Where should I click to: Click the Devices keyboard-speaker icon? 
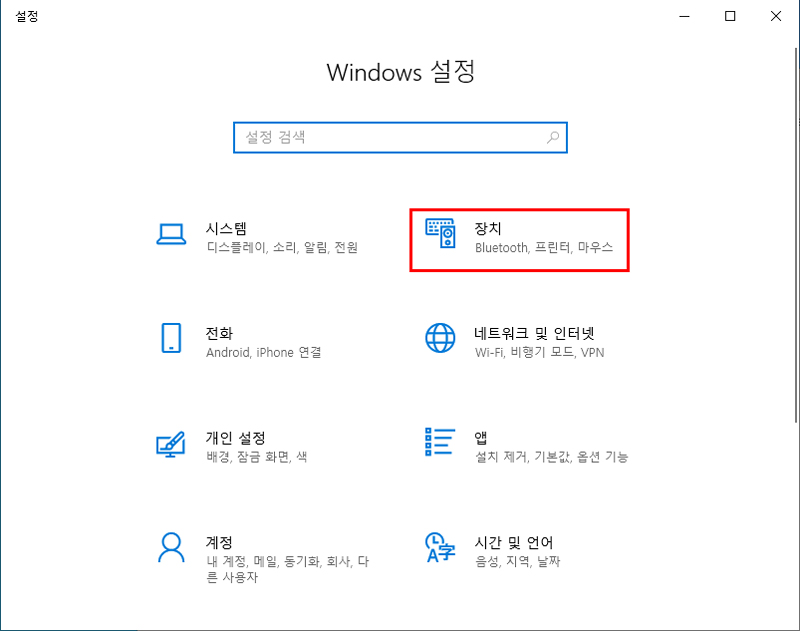(440, 233)
